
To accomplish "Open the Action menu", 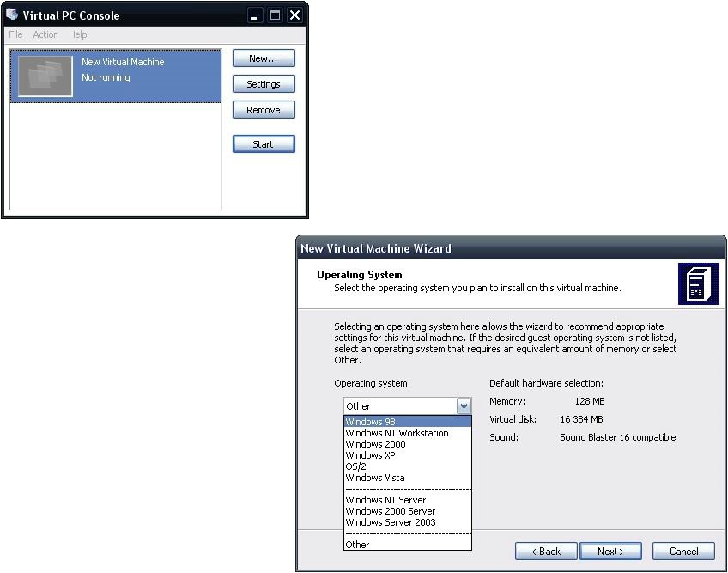I will (45, 34).
